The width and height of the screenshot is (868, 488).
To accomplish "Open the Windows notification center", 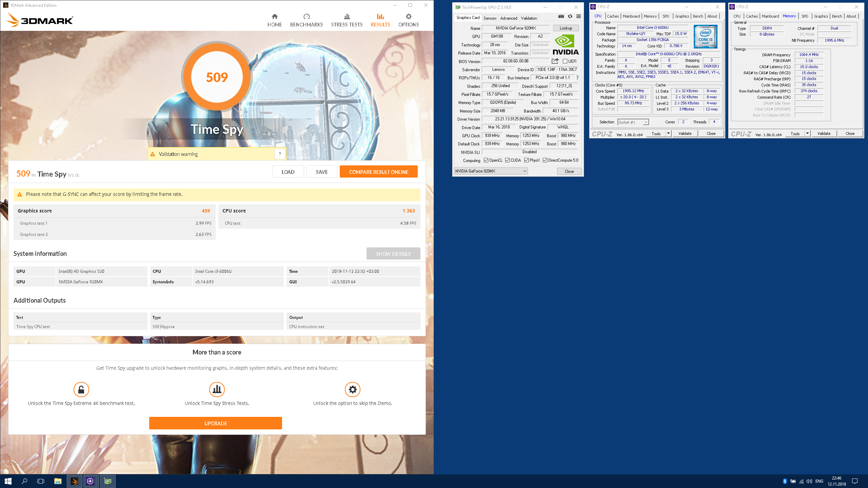I will (x=855, y=481).
